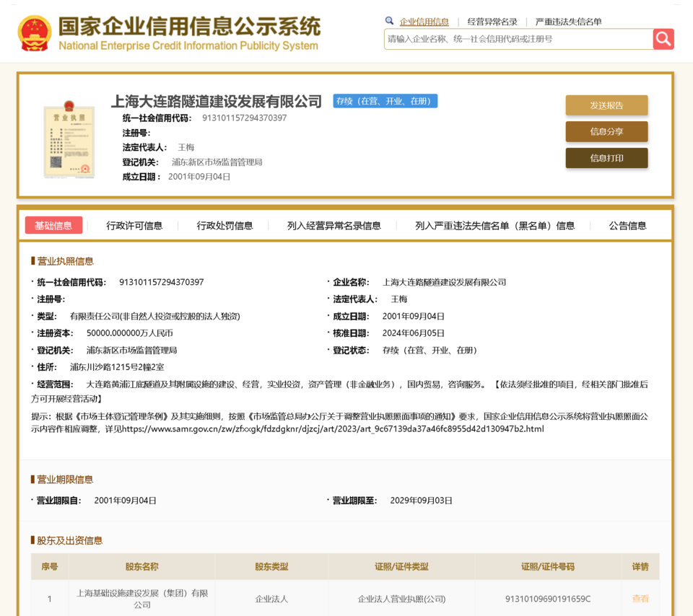Image resolution: width=693 pixels, height=616 pixels.
Task: Open the 列入严重违法失信名单（黑名单）信息 tab
Action: [494, 226]
